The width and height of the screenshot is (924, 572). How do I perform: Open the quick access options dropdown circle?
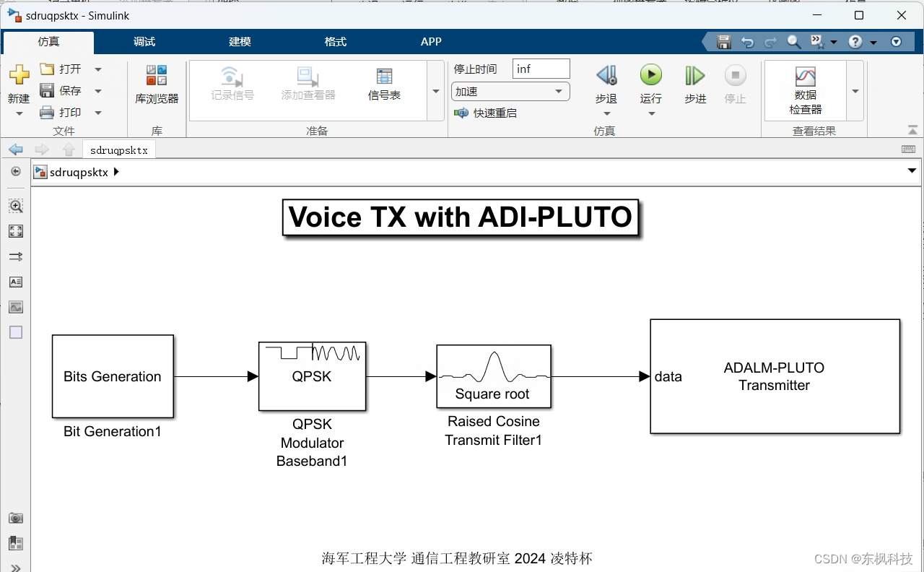(896, 42)
